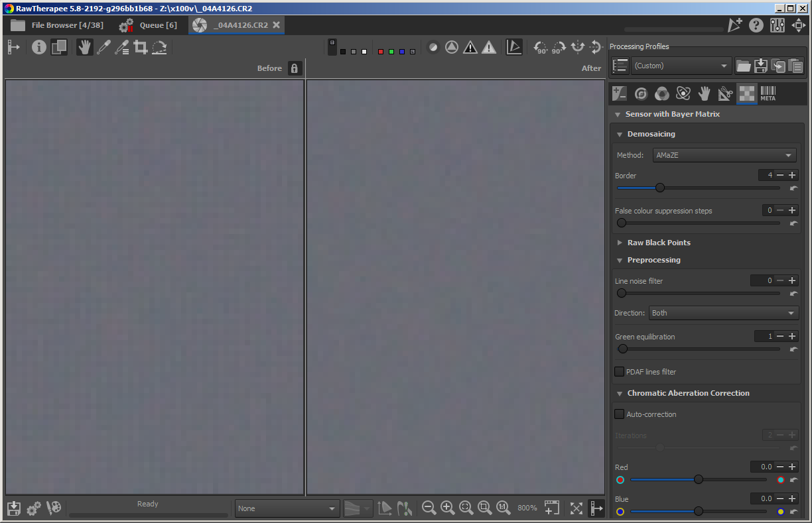Click the zoom to 100% icon
Viewport: 812px width, 523px height.
tap(504, 508)
